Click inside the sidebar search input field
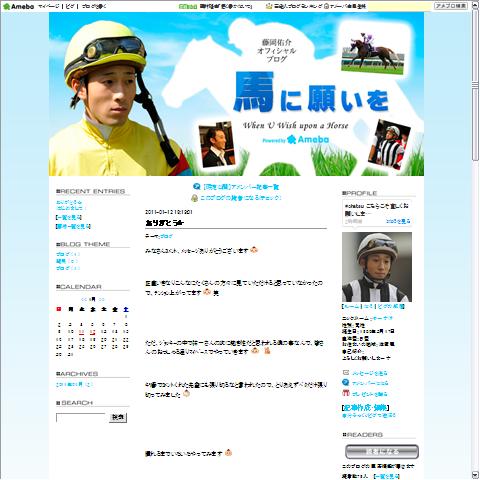Viewport: 480px width, 480px height. tap(81, 417)
